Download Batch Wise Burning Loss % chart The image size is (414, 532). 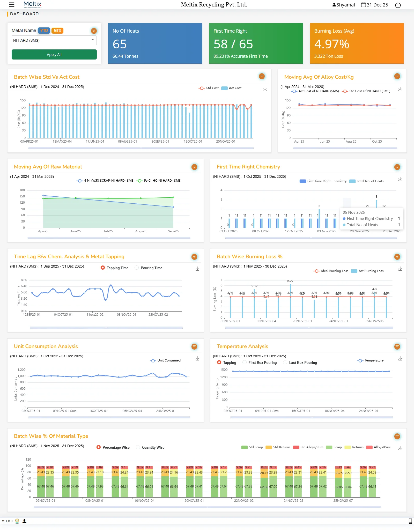(400, 269)
